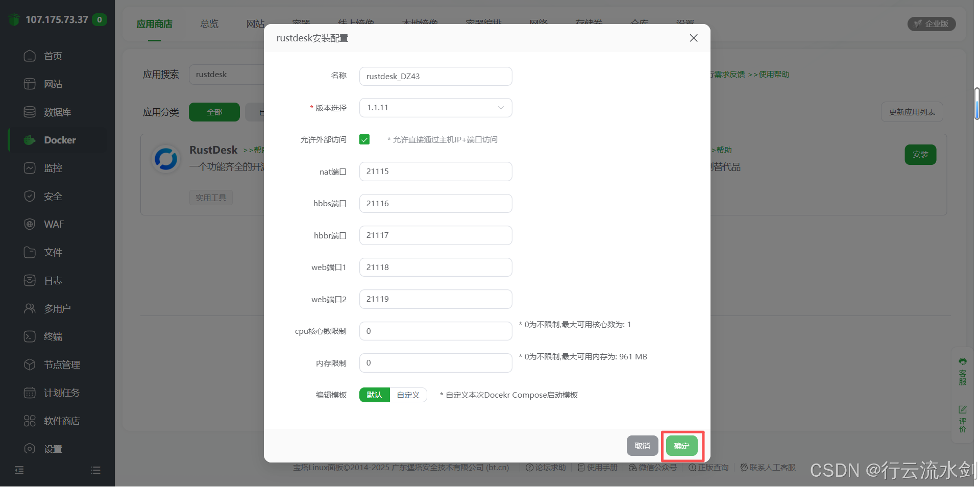Open the version selection (版本选择) dropdown
Viewport: 980px width, 487px height.
436,108
